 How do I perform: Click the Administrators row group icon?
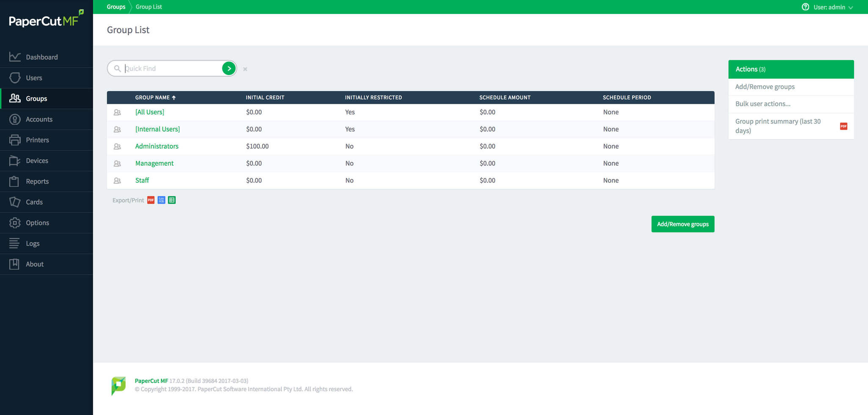click(117, 146)
